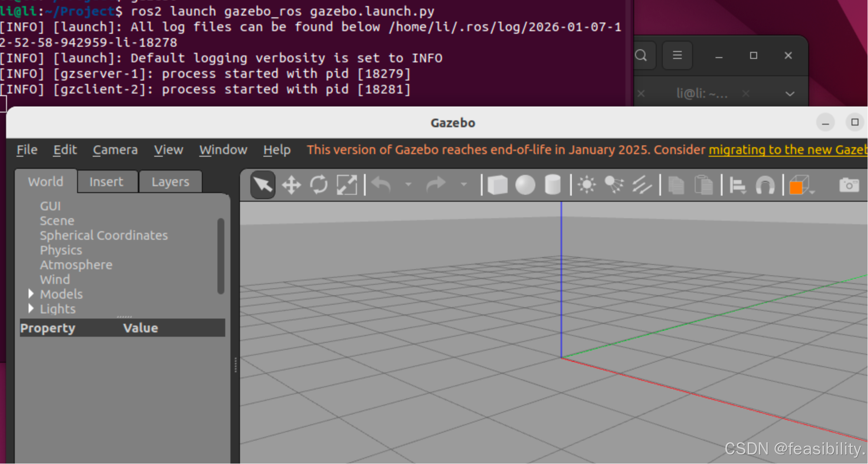Click the undo arrow in toolbar

[x=382, y=184]
